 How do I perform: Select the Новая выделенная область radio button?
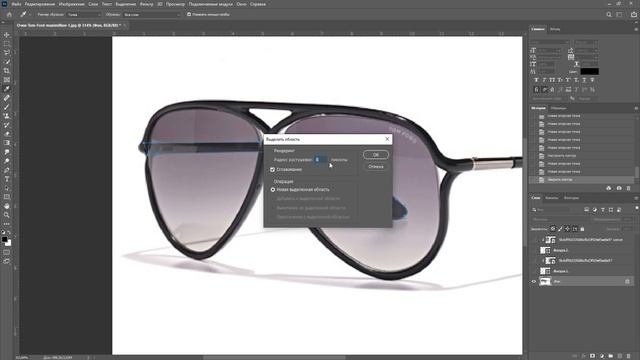(273, 189)
